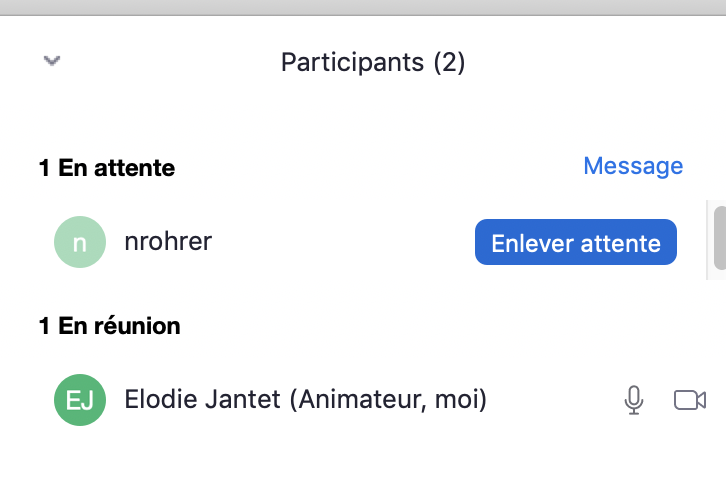Click the '(Animateur, moi)' role label
Screen dimensions: 726x498
[x=389, y=400]
